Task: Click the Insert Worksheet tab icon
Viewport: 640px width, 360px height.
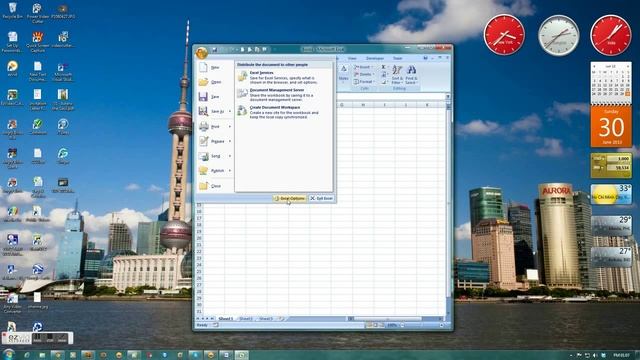Action: [281, 319]
